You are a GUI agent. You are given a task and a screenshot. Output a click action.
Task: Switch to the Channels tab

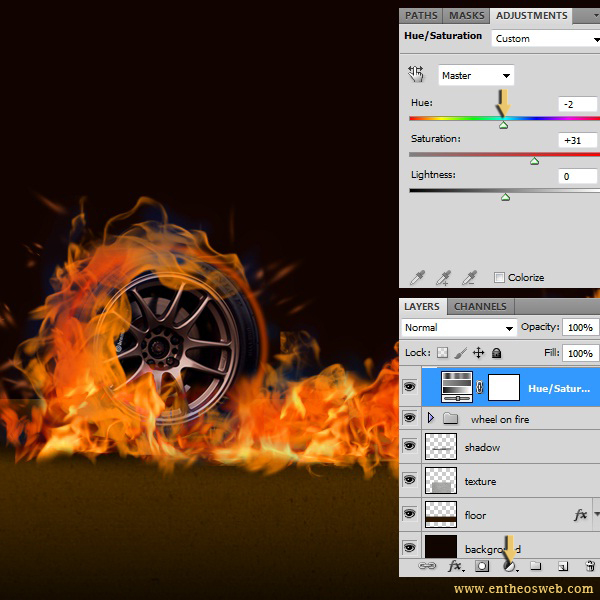point(480,307)
